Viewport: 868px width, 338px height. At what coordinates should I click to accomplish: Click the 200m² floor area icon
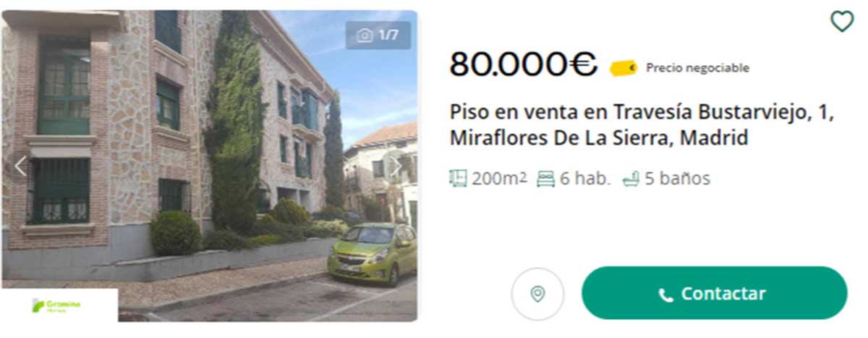pos(458,178)
